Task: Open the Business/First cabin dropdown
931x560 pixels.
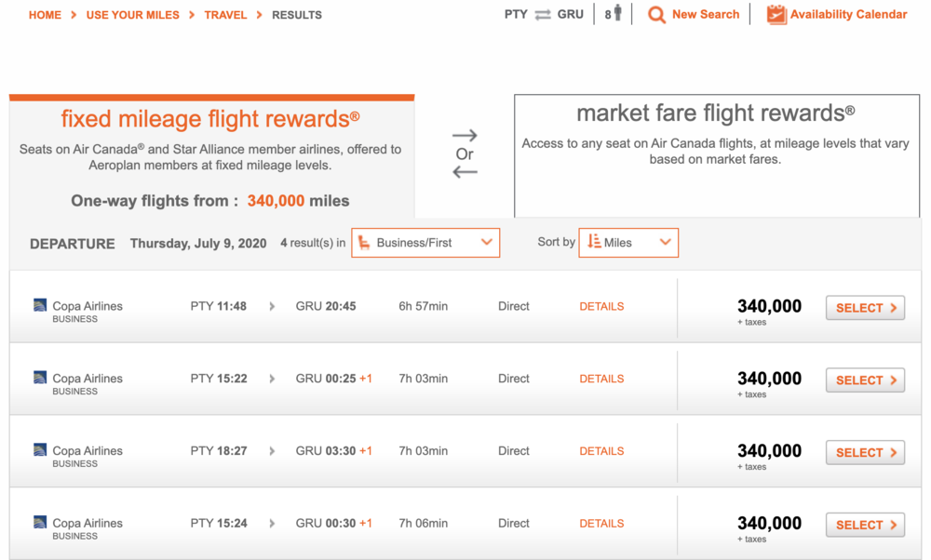Action: 425,243
